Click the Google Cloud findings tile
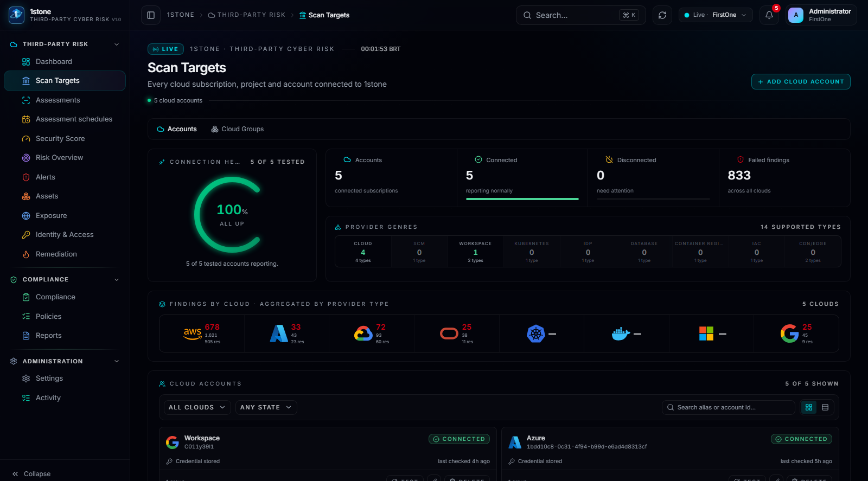Image resolution: width=868 pixels, height=481 pixels. tap(372, 334)
